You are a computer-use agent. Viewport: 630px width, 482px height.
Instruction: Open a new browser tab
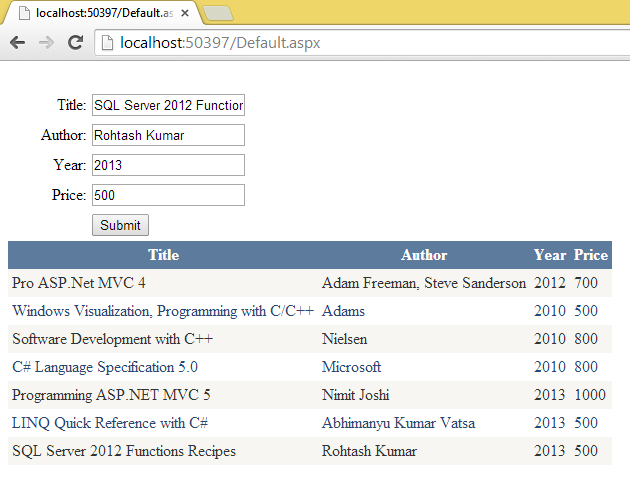218,13
